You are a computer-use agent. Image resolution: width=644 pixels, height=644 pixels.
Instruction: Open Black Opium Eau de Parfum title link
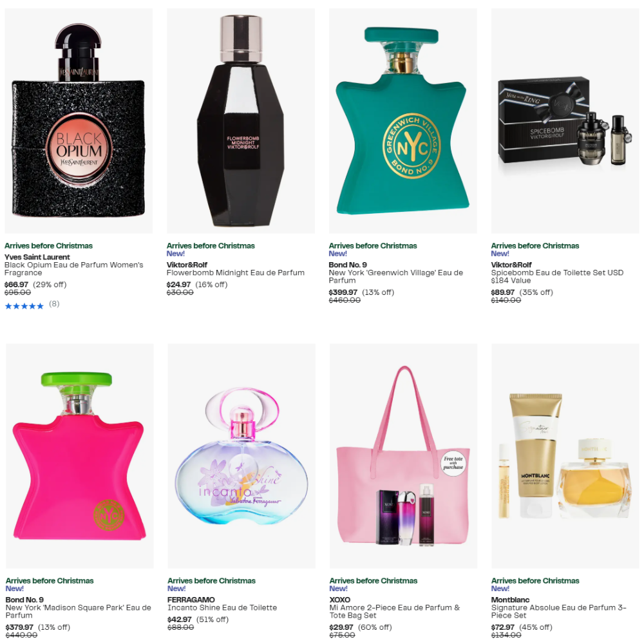pyautogui.click(x=74, y=269)
